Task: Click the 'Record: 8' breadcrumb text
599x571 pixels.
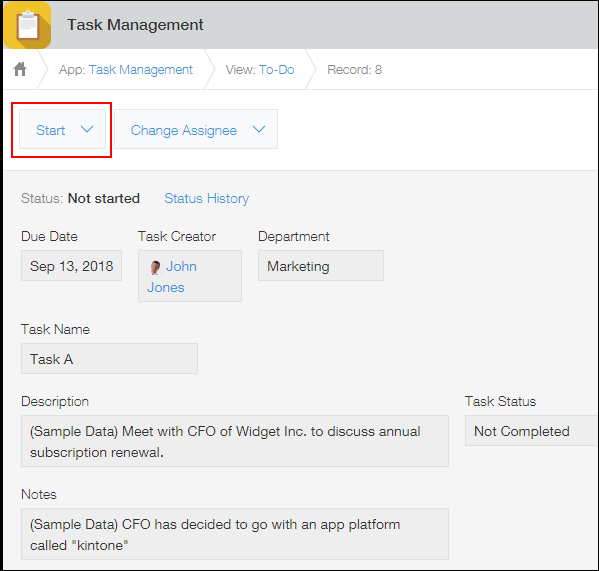Action: tap(355, 70)
